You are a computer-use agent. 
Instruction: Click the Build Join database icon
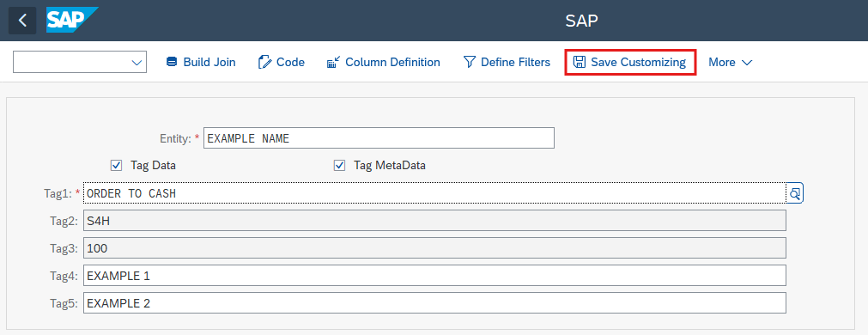(172, 62)
